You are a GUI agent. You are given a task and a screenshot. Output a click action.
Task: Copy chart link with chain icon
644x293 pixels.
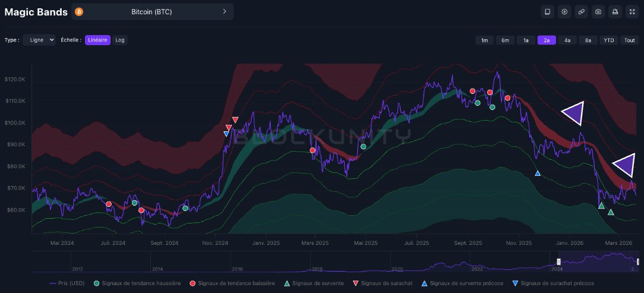[582, 12]
